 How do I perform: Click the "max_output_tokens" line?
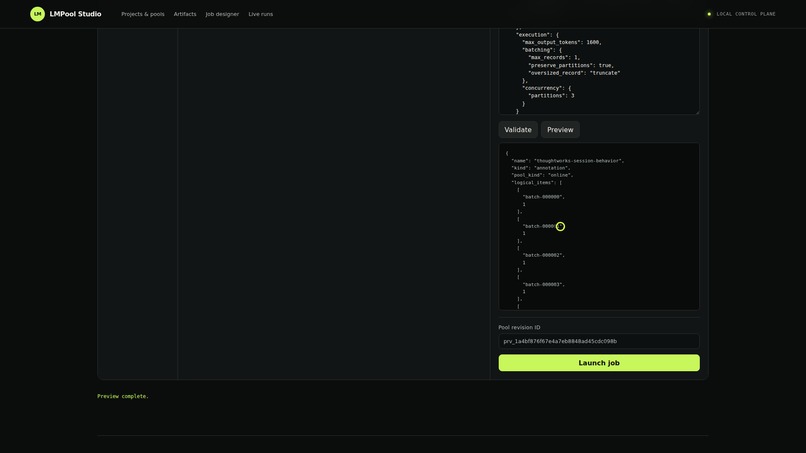[x=562, y=42]
